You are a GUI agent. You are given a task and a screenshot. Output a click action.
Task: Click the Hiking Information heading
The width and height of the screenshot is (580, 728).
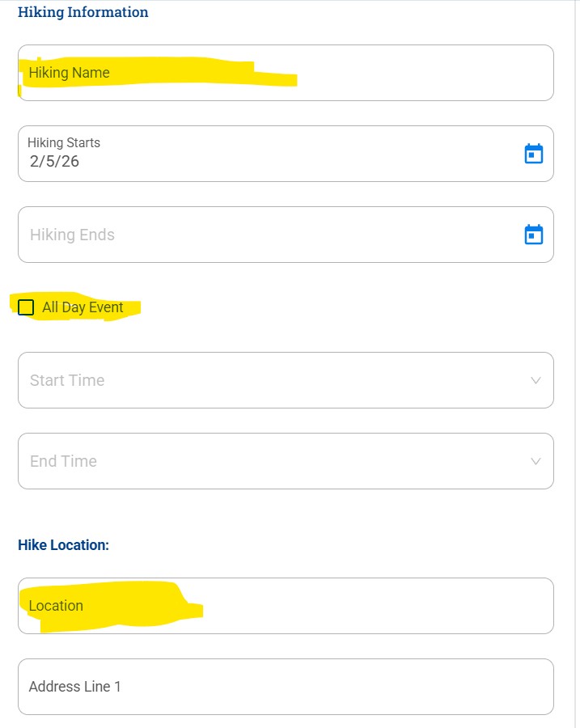pyautogui.click(x=83, y=12)
